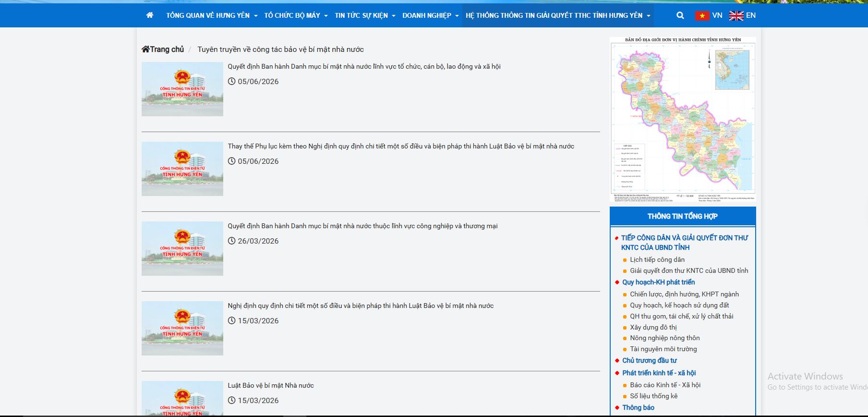Open Báo cáo Kinh tế - Xã hội link
This screenshot has height=417, width=868.
pyautogui.click(x=665, y=385)
